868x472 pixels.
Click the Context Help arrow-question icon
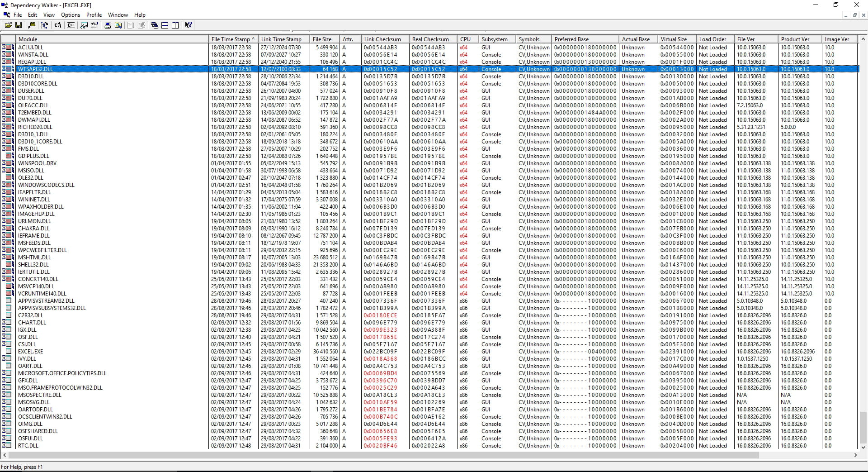tap(189, 25)
